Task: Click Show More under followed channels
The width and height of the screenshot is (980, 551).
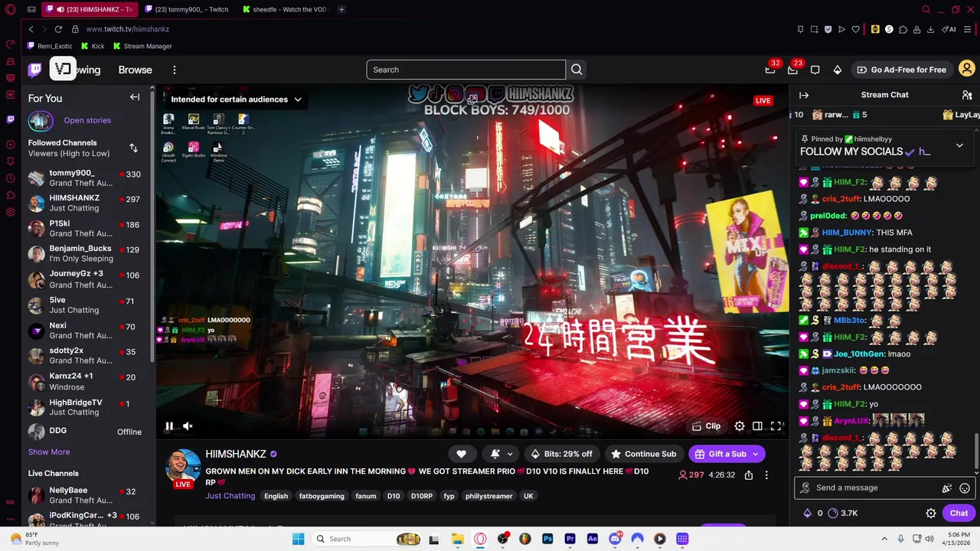Action: pos(49,452)
